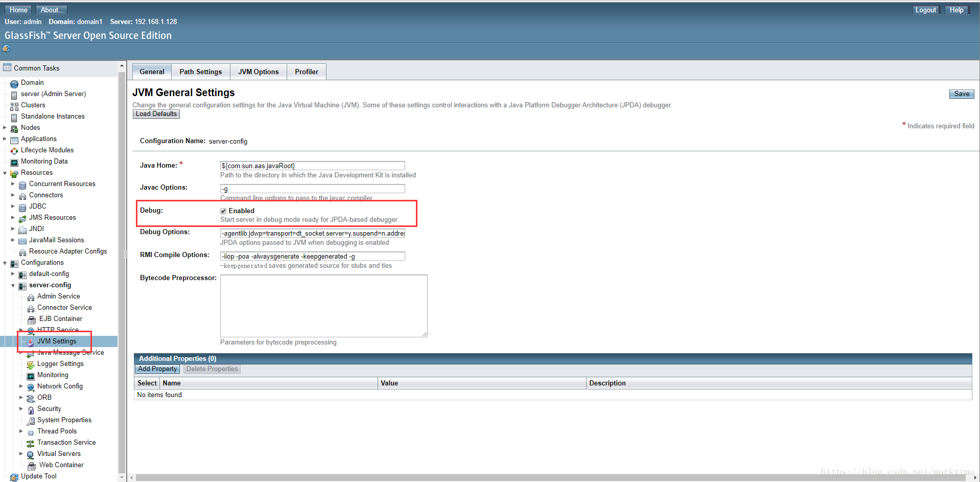Click the Clusters icon in tree
Image resolution: width=980 pixels, height=482 pixels.
14,106
